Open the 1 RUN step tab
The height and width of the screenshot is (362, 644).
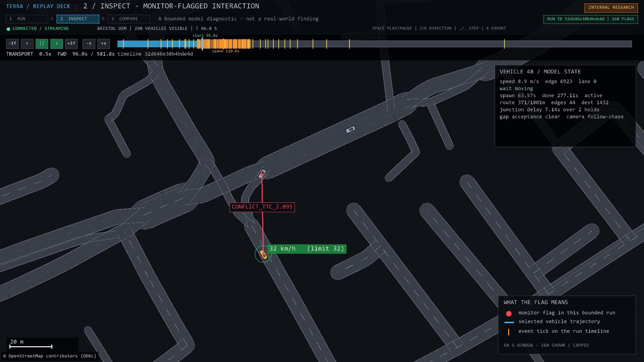click(x=27, y=19)
